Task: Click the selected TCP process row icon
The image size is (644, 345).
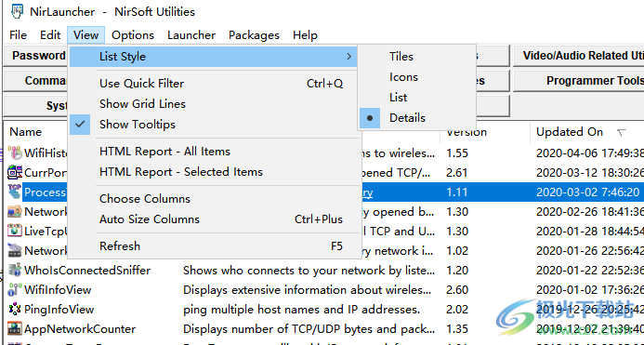Action: click(x=15, y=192)
